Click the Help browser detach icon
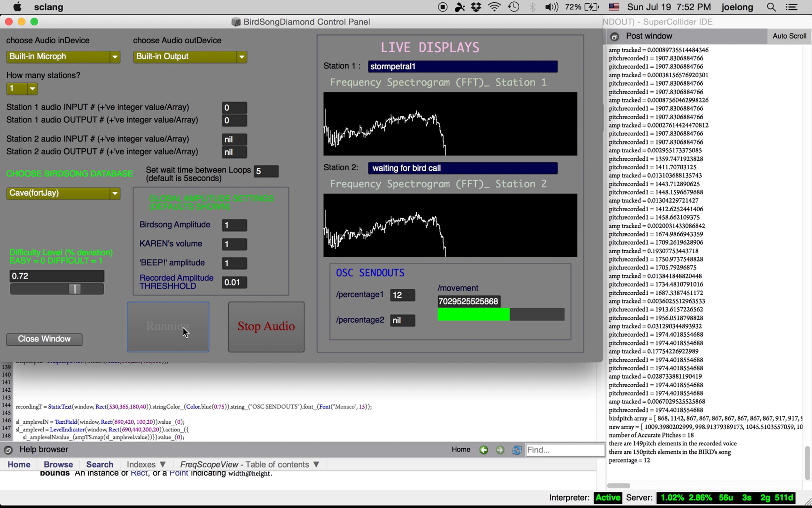The image size is (812, 508). click(8, 450)
